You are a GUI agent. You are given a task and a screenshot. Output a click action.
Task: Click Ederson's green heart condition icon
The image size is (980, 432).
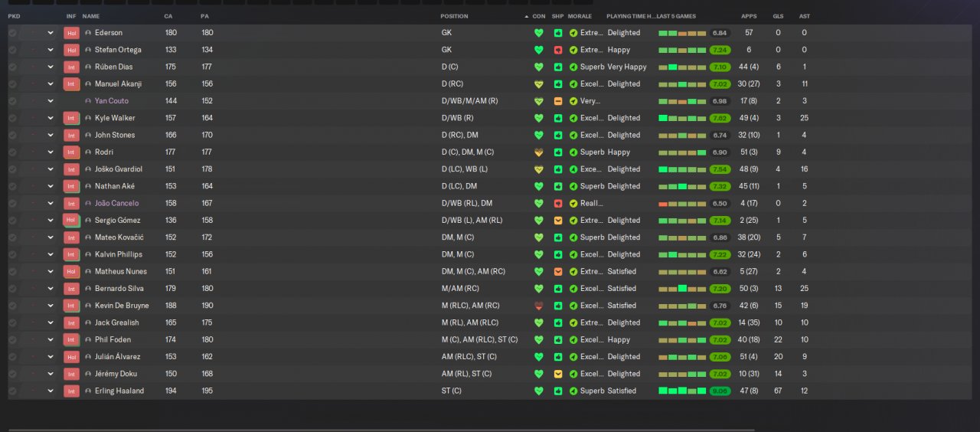(x=539, y=33)
